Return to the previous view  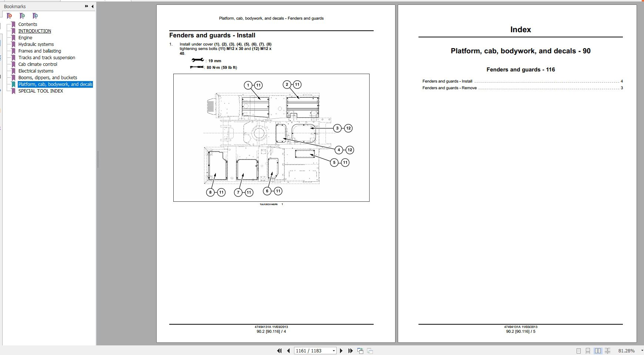point(360,351)
